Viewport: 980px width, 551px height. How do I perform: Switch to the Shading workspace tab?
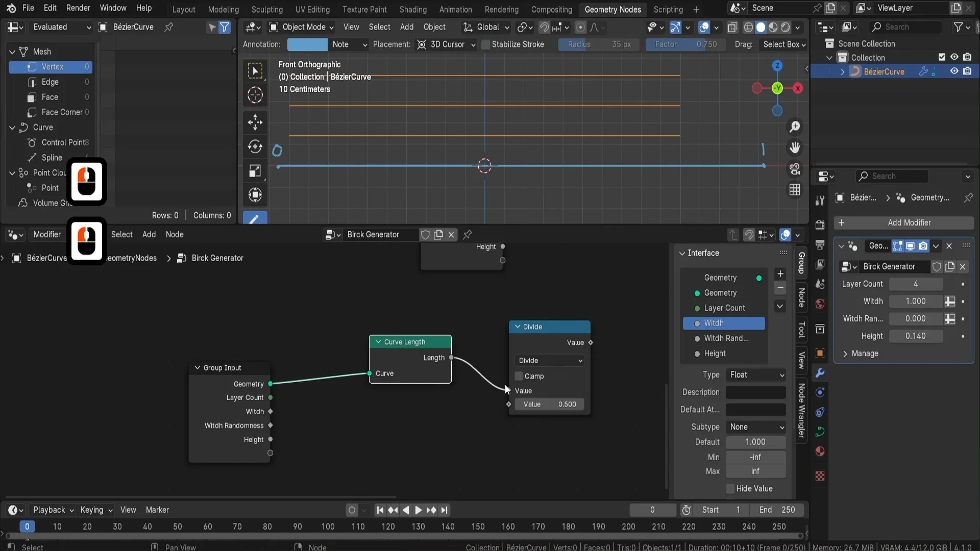pos(412,9)
